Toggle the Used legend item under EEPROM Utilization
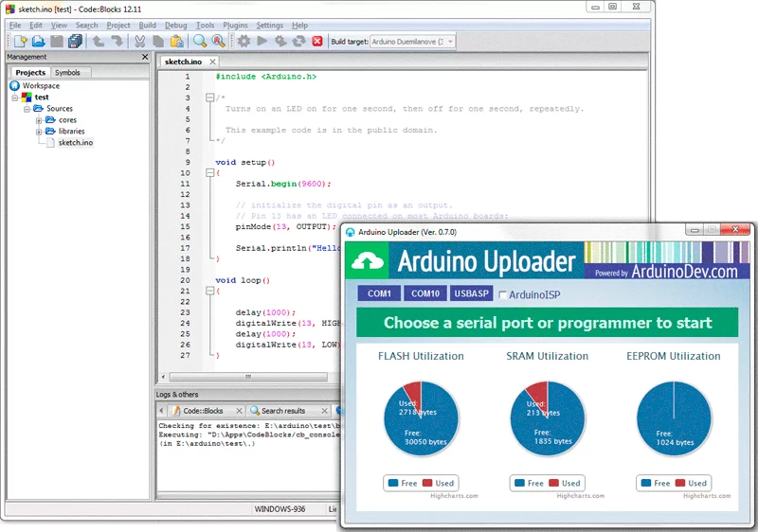Screen dimensions: 758x532 pos(692,483)
